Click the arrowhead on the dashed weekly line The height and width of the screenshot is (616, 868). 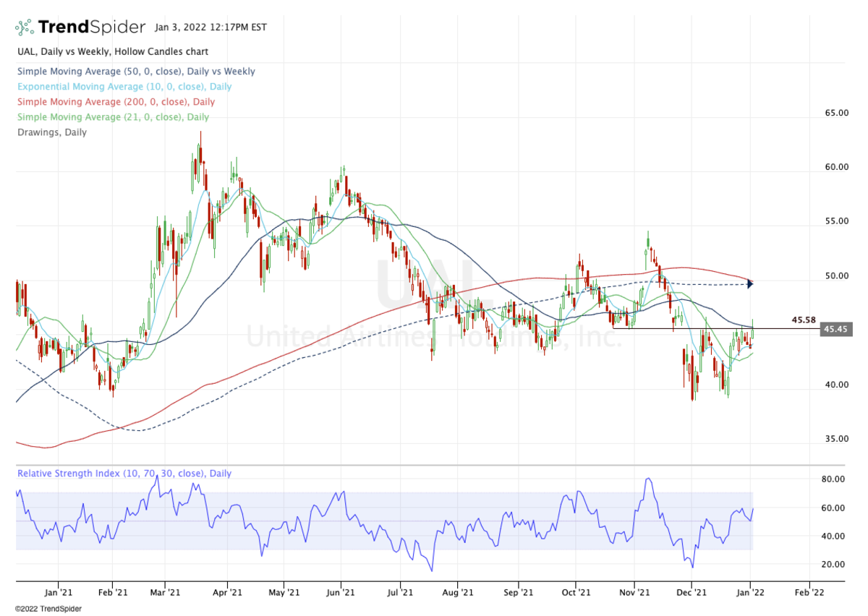pos(749,284)
